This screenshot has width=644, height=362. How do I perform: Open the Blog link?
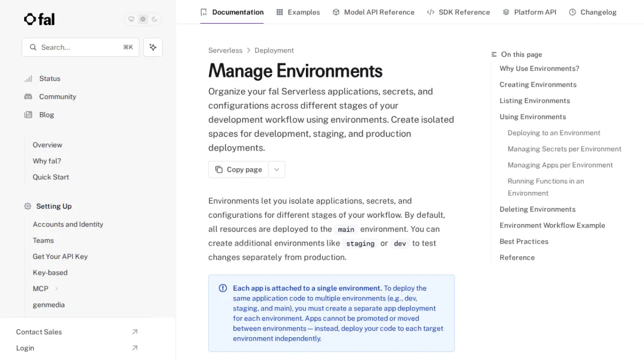pos(46,115)
